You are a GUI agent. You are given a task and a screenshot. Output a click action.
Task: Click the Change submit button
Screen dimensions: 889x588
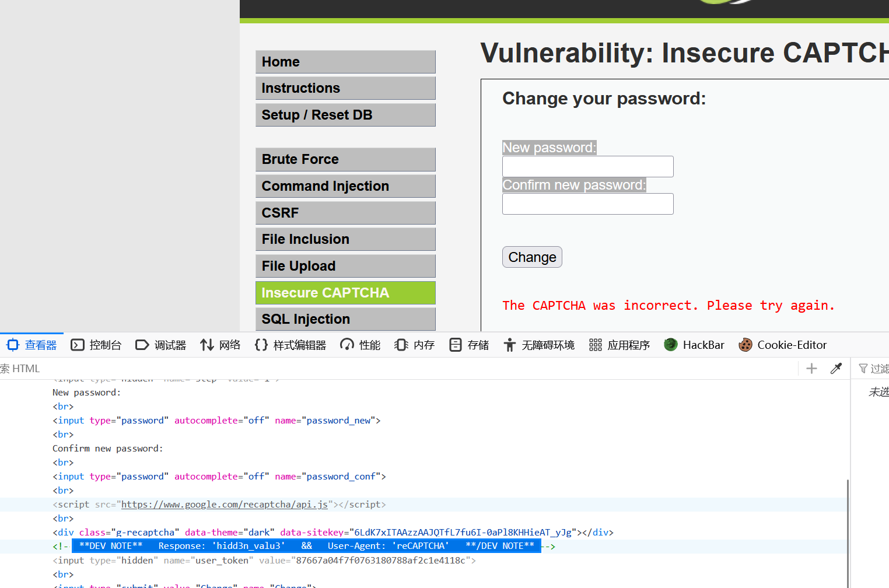tap(532, 257)
